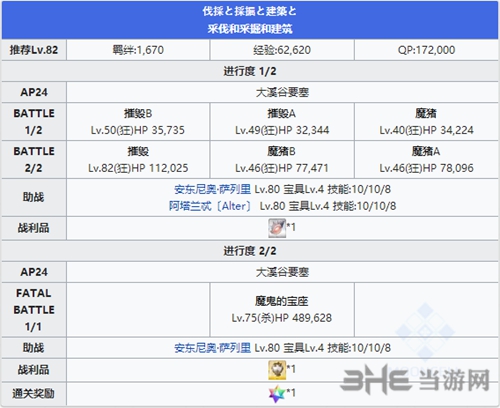Click the loot item icon under 进行度 1/2
The image size is (500, 408).
click(x=277, y=228)
